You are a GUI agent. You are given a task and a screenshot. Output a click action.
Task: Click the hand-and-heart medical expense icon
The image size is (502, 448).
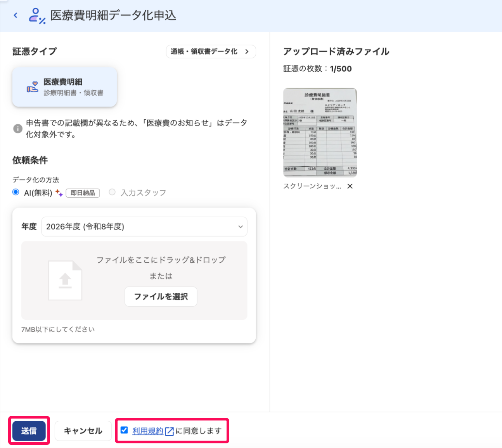[x=33, y=87]
